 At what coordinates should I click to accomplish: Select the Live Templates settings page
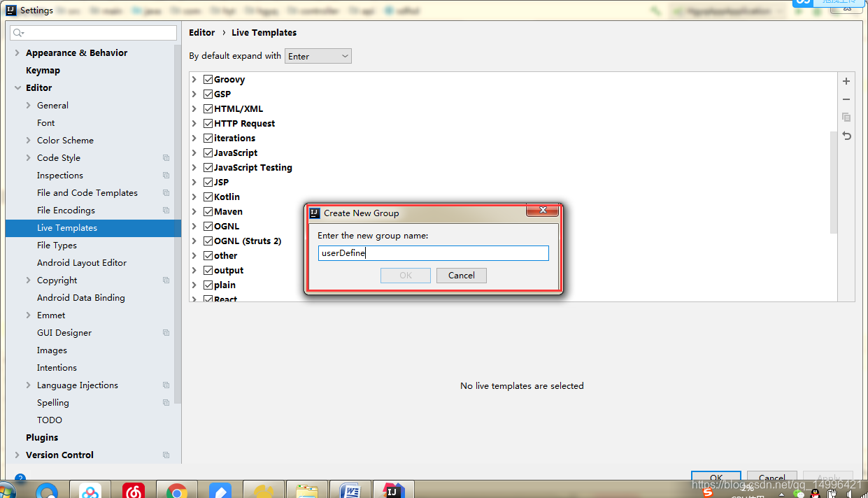click(93, 228)
